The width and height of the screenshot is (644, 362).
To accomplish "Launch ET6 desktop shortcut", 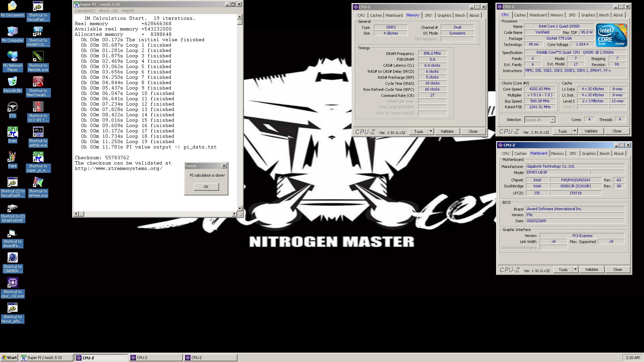I will pyautogui.click(x=12, y=110).
